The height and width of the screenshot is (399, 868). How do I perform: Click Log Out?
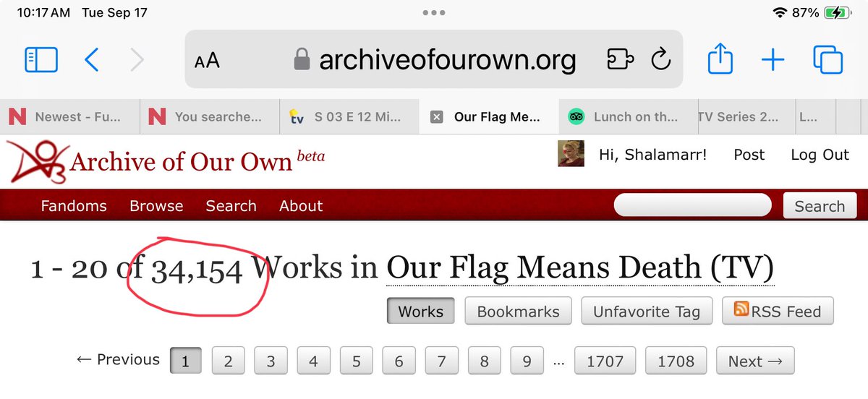820,155
